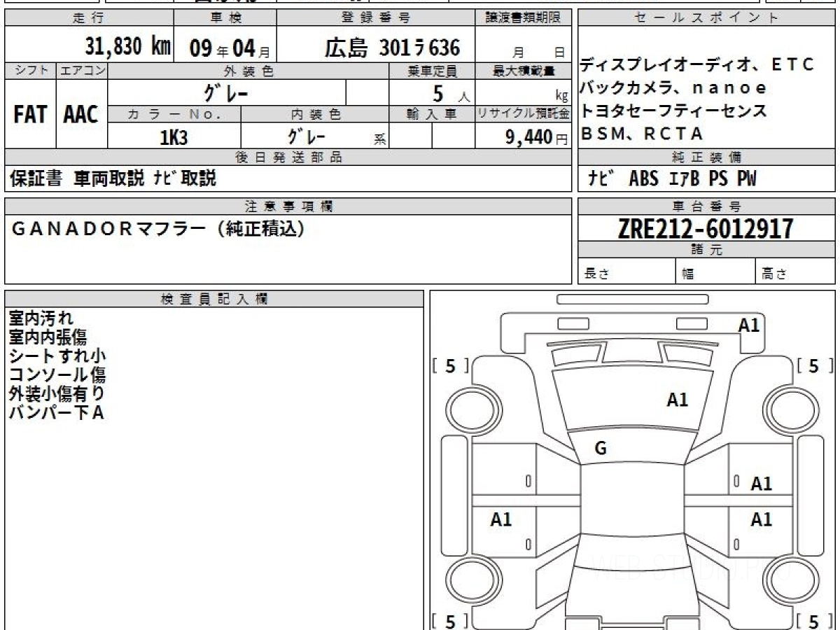Select the '高さ' dimension label
Image resolution: width=840 pixels, height=630 pixels.
tap(775, 274)
